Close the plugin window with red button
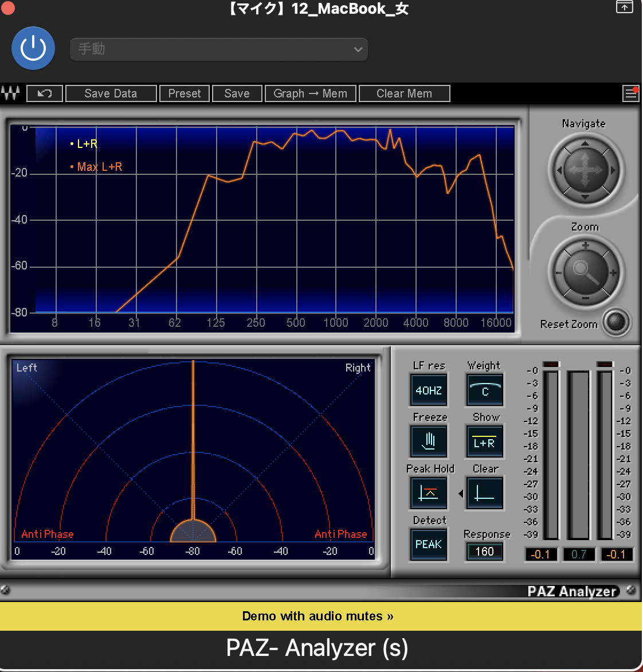The image size is (643, 672). (x=7, y=7)
